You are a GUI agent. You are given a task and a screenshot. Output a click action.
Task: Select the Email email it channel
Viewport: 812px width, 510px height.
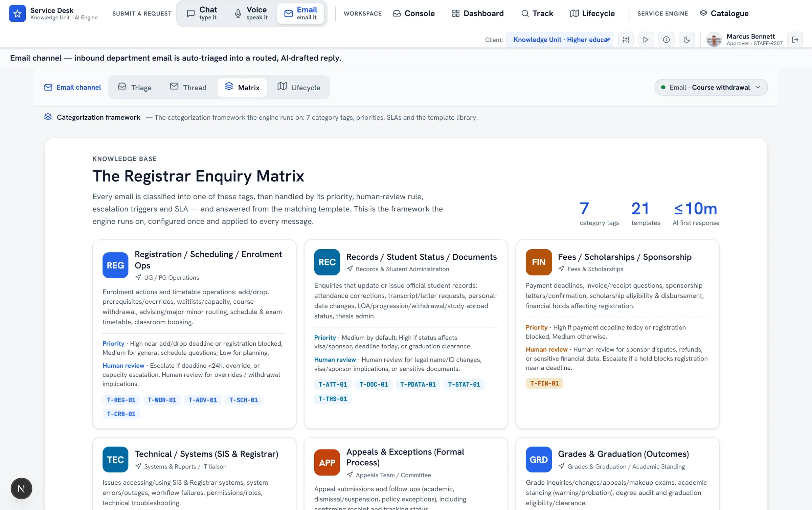[300, 14]
